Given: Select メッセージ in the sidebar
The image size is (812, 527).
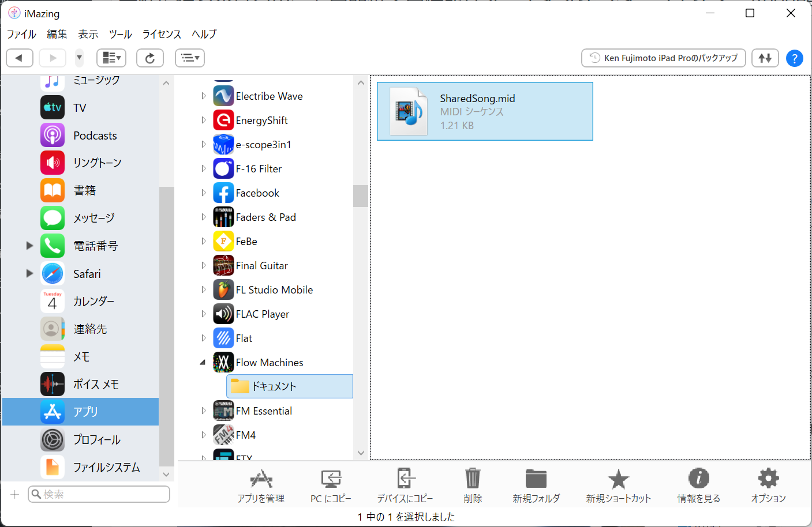Looking at the screenshot, I should 80,219.
